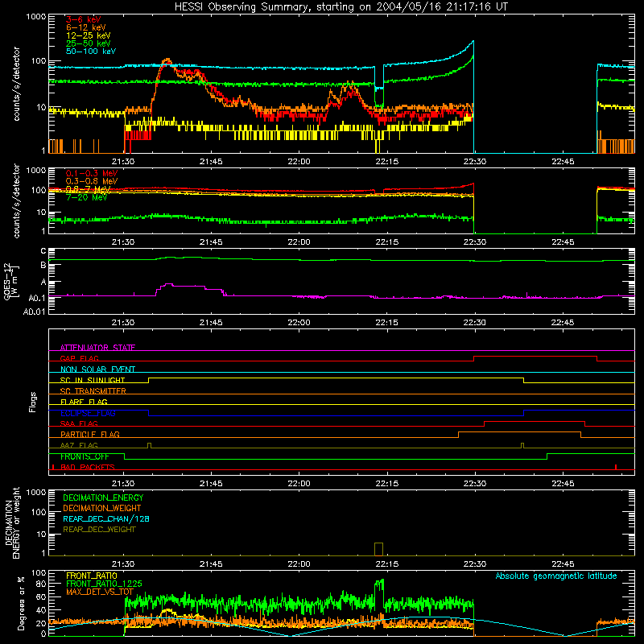The image size is (644, 644).
Task: Click the 'Absolute geomagnetic latitude' label
Action: pos(556,576)
